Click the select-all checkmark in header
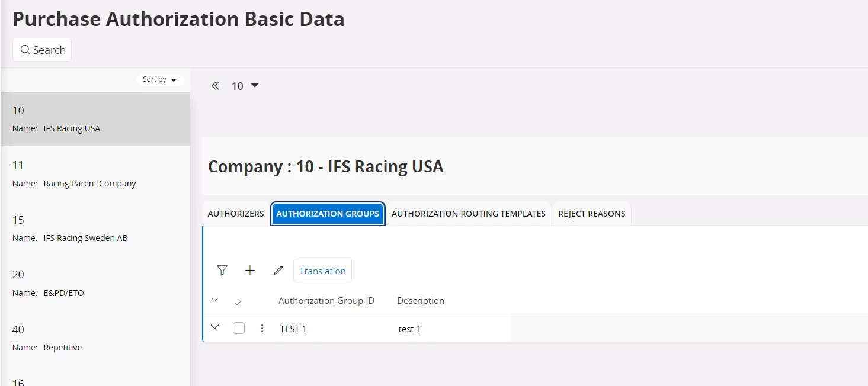Screen dimensions: 868x386 (238, 303)
